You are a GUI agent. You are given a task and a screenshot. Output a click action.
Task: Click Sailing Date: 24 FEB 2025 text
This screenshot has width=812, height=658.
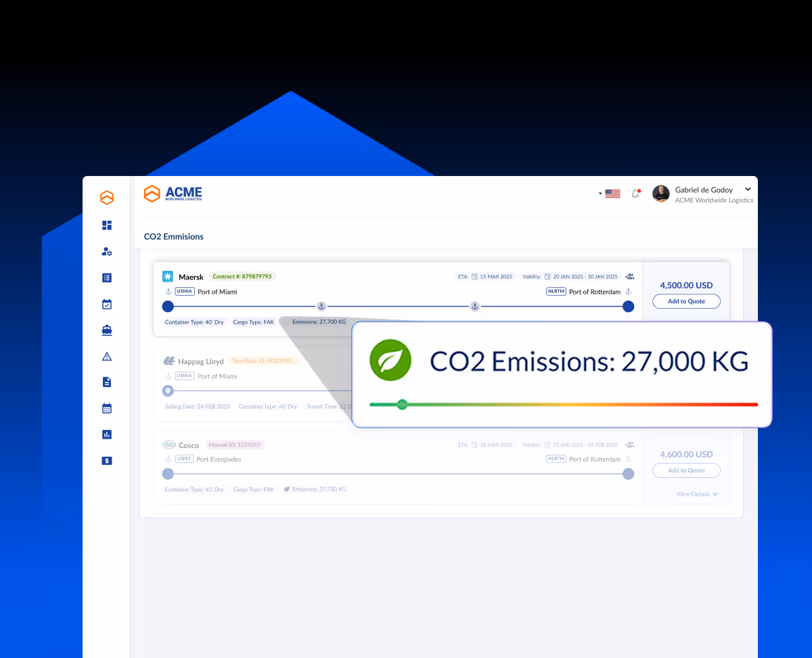coord(197,407)
